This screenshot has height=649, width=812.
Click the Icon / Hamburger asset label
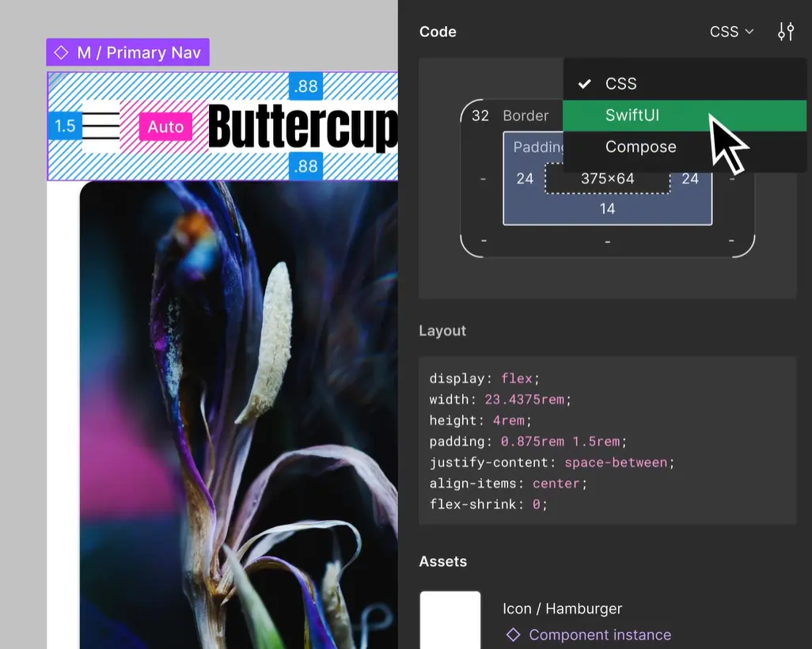tap(562, 609)
